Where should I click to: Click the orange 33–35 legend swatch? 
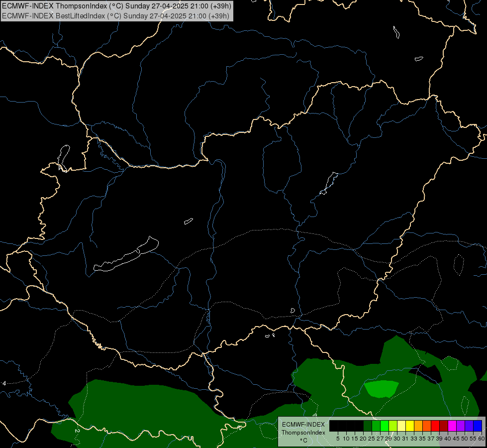click(418, 426)
